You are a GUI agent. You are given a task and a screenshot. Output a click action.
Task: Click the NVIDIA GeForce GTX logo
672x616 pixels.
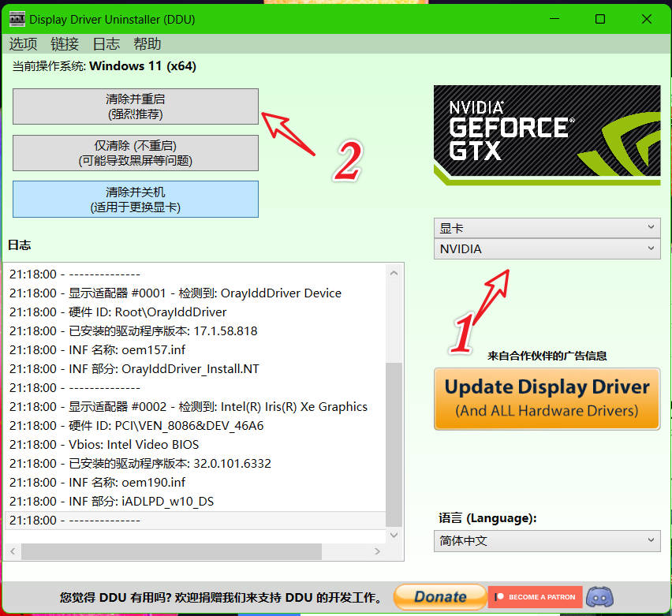pyautogui.click(x=547, y=135)
